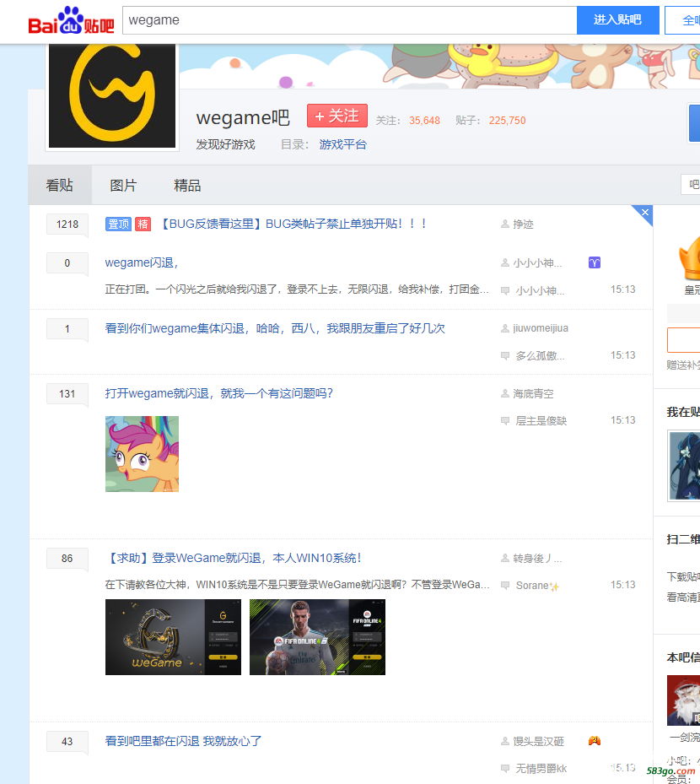Click the follower count 35,648
Viewport: 700px width, 784px height.
[425, 121]
